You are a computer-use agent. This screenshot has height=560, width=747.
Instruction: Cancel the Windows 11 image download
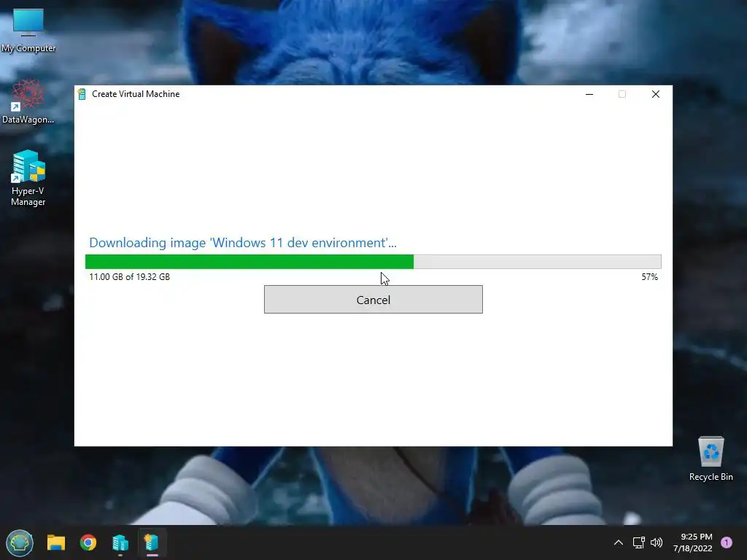373,300
